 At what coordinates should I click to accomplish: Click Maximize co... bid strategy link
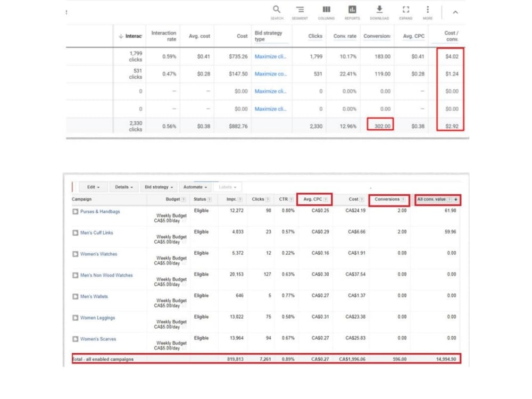click(271, 74)
